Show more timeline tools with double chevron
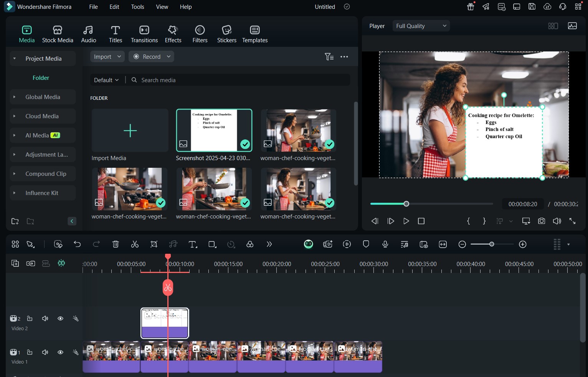The height and width of the screenshot is (377, 588). (269, 244)
